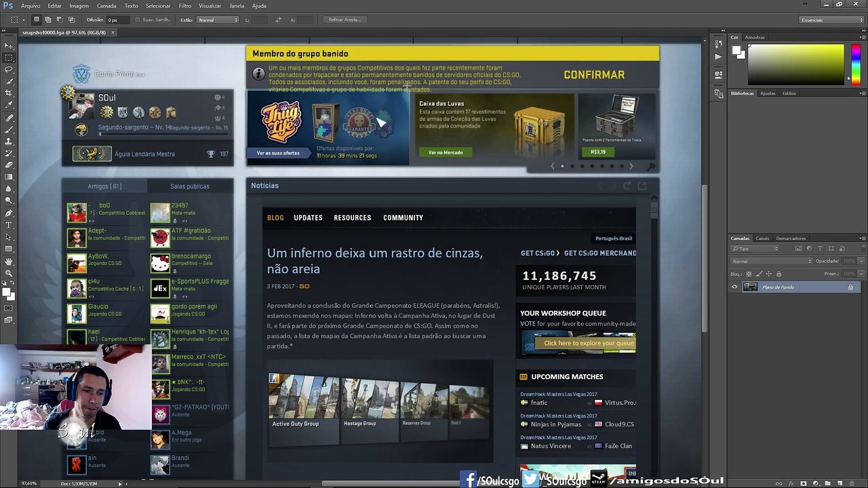Open the Arquivo menu
The height and width of the screenshot is (488, 868).
(x=31, y=5)
